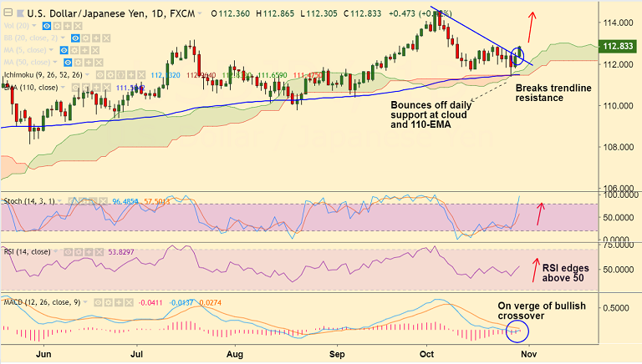Screen dimensions: 642x364
Task: Click the plus icon for RSI (14, close)
Action: (89, 252)
